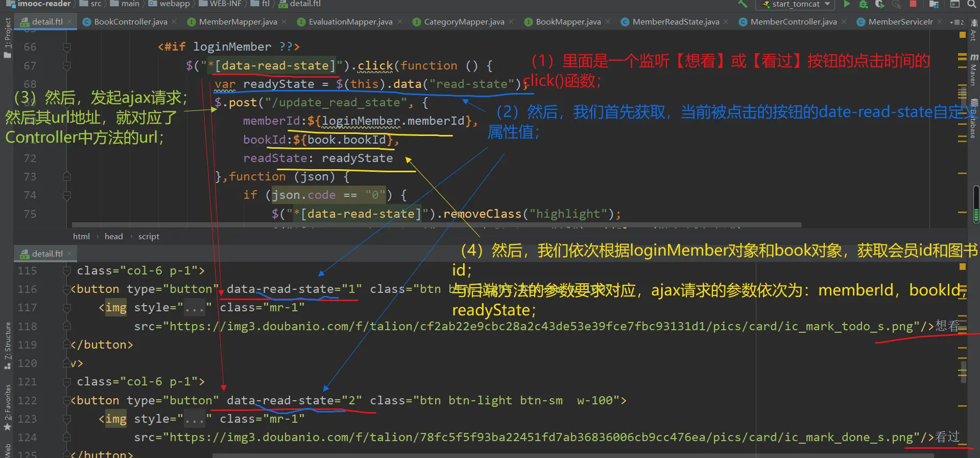
Task: Close the upper detail.ftl editor tab
Action: [70, 21]
